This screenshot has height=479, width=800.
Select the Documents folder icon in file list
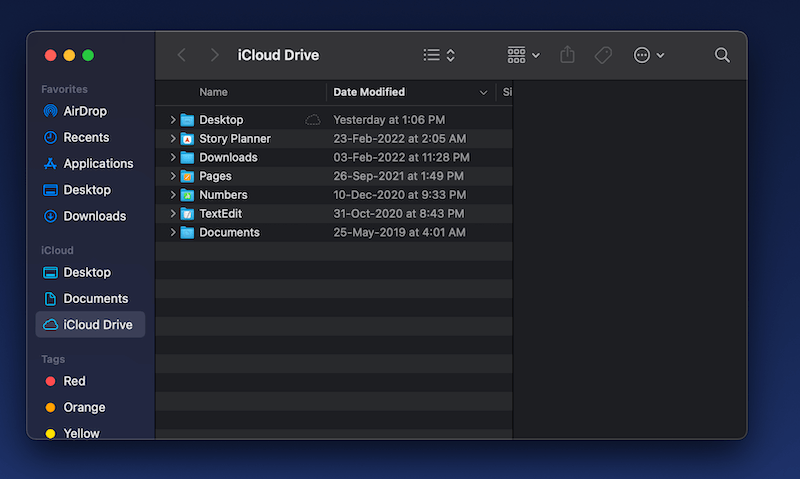[x=187, y=233]
